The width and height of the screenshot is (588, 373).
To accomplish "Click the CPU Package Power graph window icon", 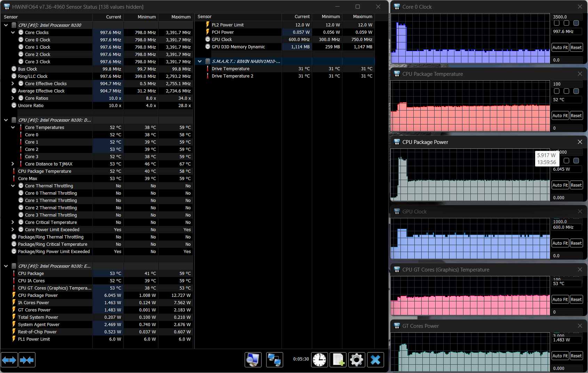I will [397, 142].
